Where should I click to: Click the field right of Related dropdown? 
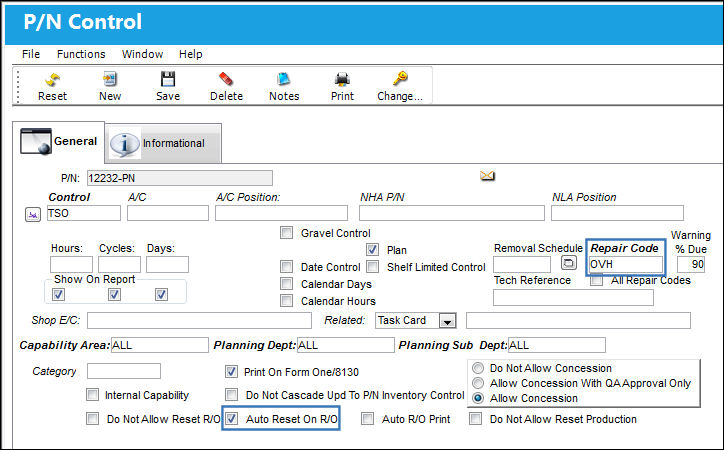578,320
